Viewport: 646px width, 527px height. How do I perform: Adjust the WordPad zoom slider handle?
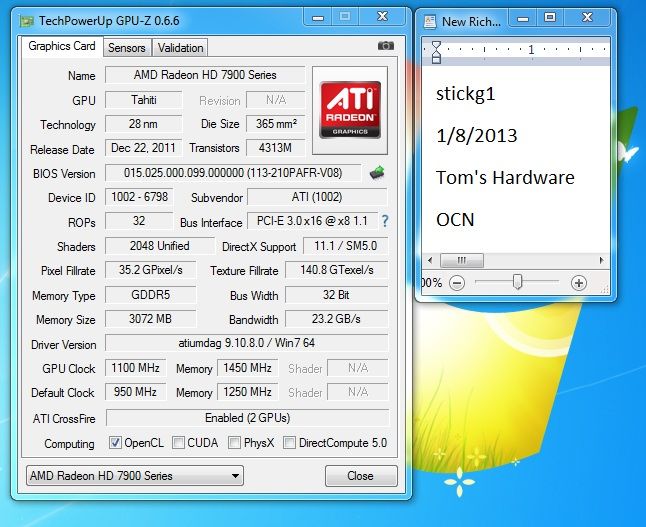517,282
